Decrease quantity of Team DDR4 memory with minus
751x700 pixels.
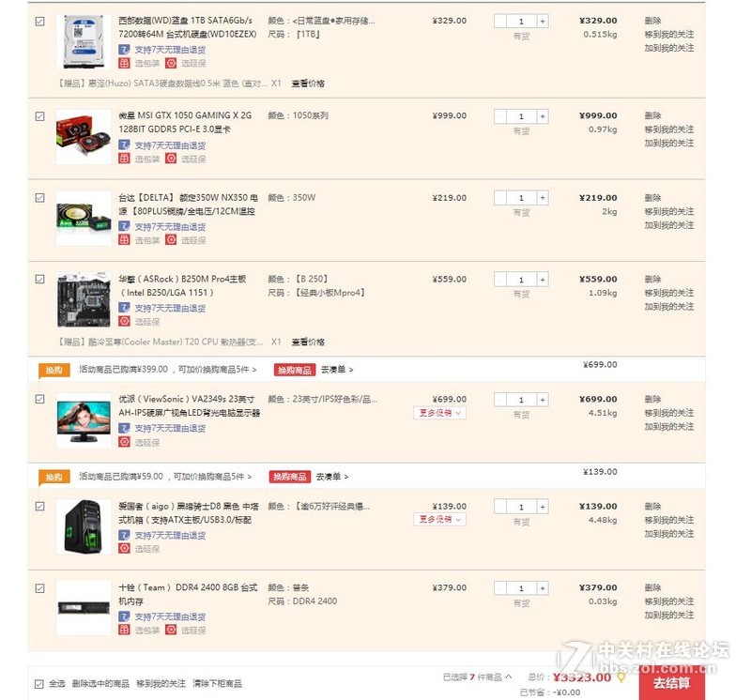(500, 588)
